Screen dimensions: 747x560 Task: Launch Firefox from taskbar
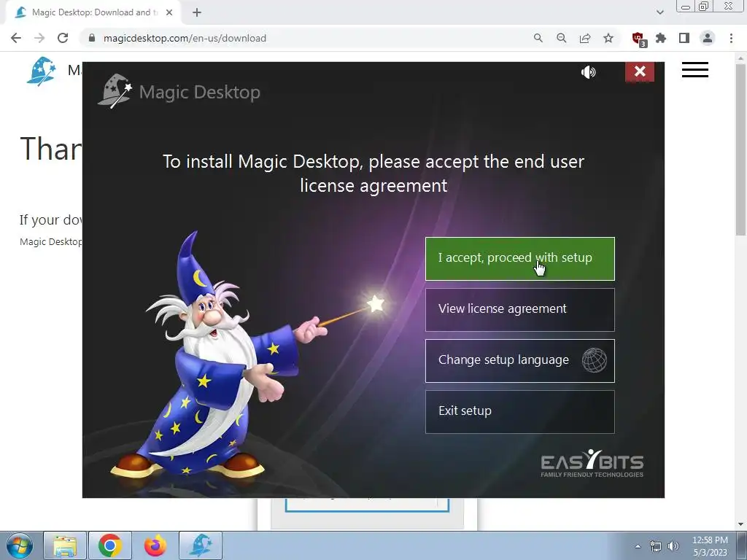point(155,545)
